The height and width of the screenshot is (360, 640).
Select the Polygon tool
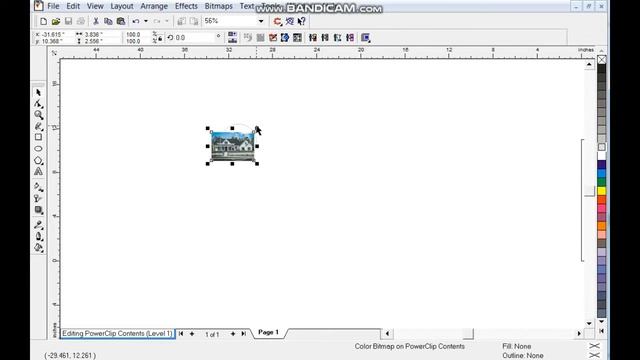click(38, 160)
